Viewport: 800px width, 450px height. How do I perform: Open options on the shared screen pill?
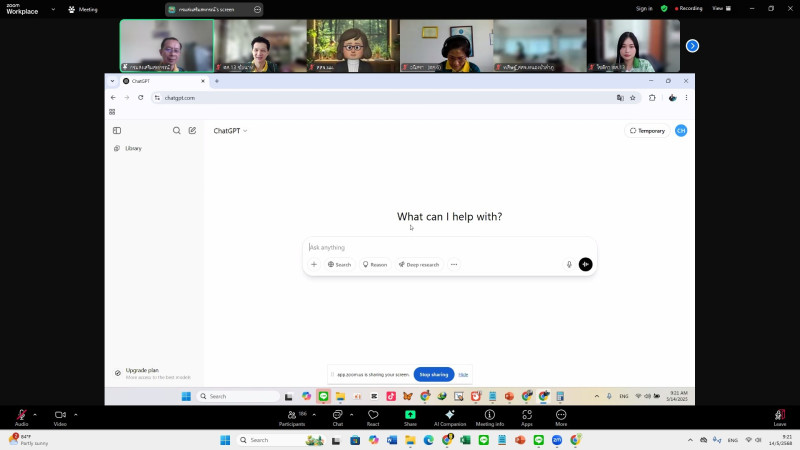click(x=257, y=9)
